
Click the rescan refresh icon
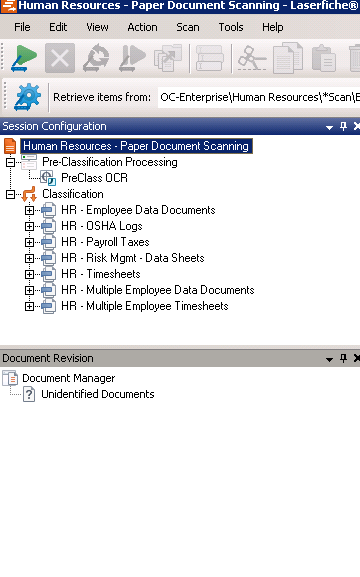tap(96, 58)
